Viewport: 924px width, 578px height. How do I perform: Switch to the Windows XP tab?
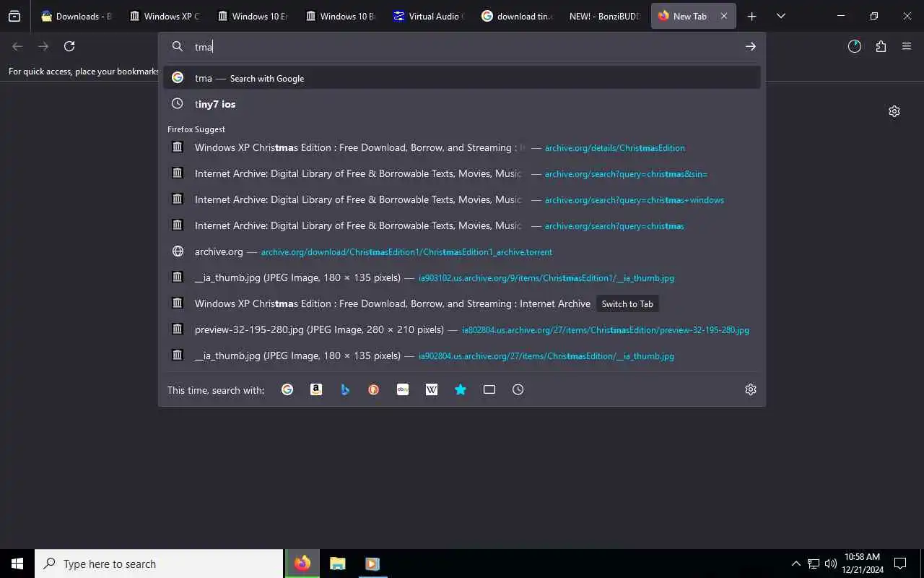(165, 16)
